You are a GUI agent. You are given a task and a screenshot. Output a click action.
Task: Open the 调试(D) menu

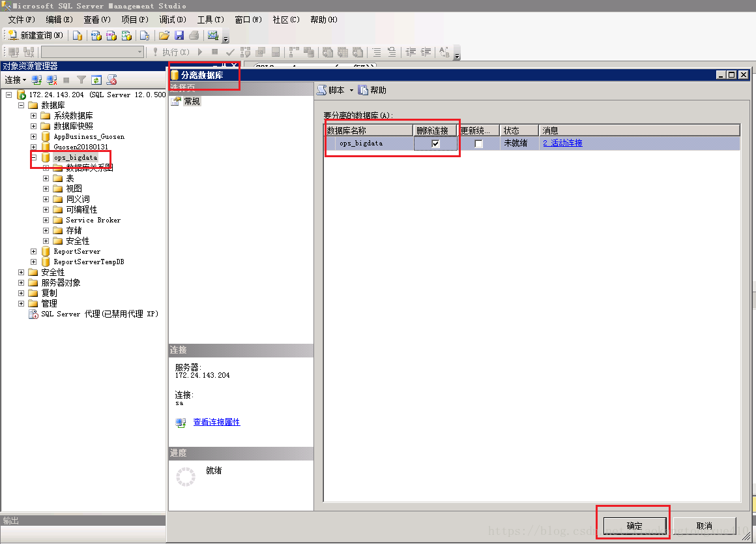click(173, 20)
